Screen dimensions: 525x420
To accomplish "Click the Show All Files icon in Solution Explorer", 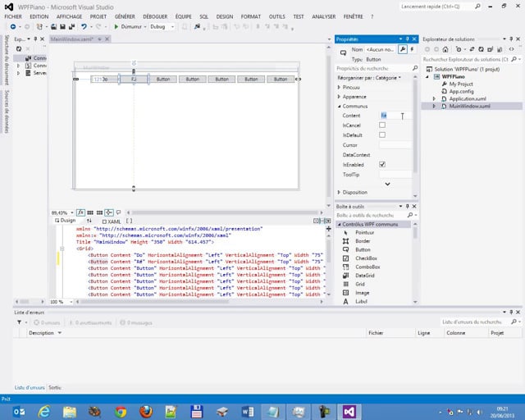I will (500, 49).
